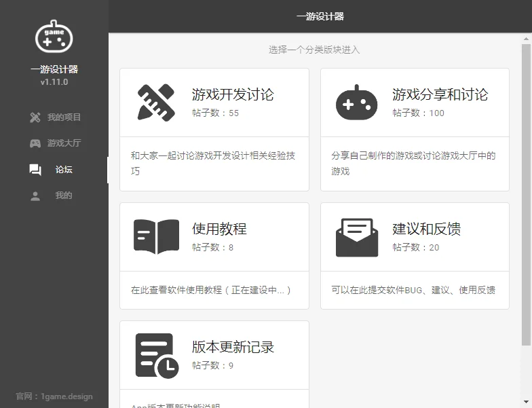The width and height of the screenshot is (532, 408).
Task: Click the post count 帖子数：20
Action: [415, 247]
